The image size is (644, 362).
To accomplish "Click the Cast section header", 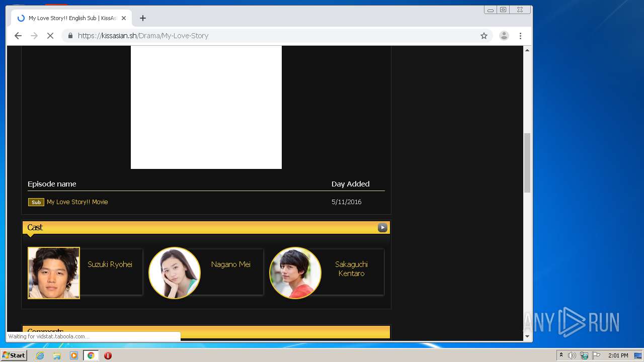I will [206, 228].
